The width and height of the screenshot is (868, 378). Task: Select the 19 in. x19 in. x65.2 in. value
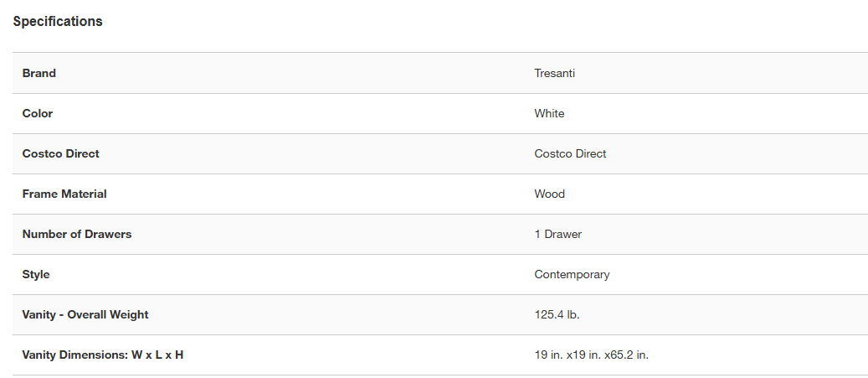tap(591, 355)
